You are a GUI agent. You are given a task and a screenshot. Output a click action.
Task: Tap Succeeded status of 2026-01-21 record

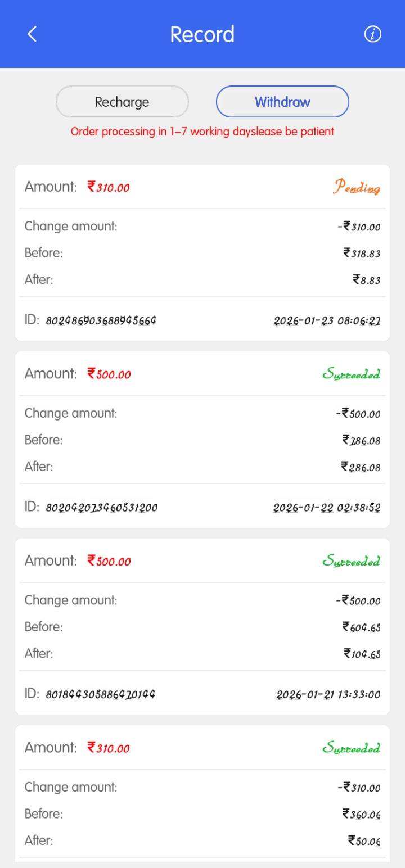[x=351, y=561]
